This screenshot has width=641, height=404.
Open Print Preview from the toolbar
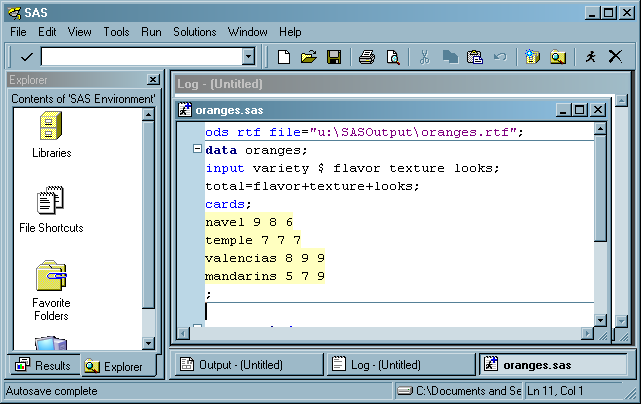click(x=393, y=57)
